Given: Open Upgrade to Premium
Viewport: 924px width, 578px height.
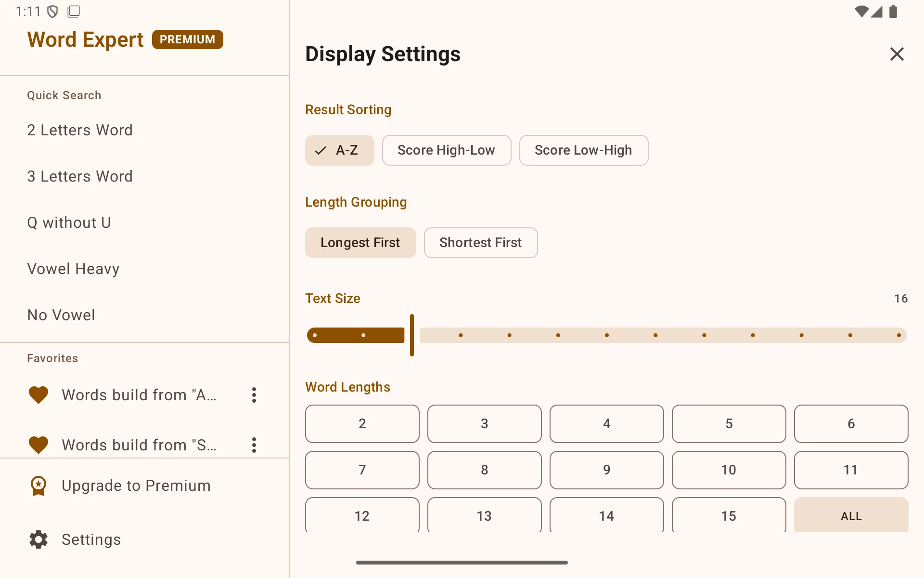Looking at the screenshot, I should point(144,486).
